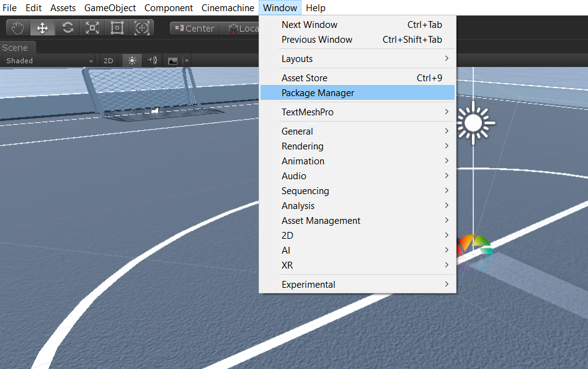Expand the Experimental submenu
Screen dimensions: 588x369
coord(357,285)
